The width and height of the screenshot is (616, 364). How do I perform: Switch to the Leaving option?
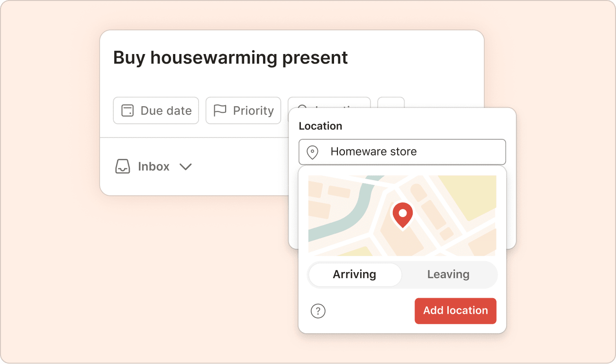coord(448,274)
